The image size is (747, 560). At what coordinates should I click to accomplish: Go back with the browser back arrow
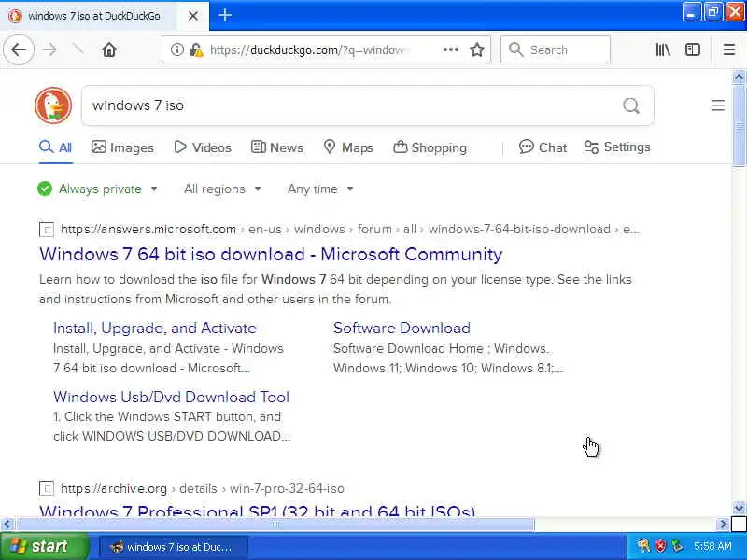click(x=19, y=49)
